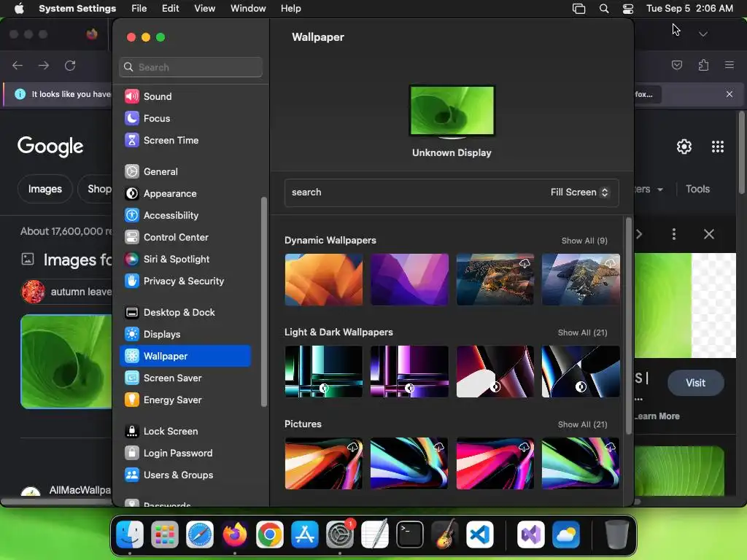
Task: Open Terminal from the Dock
Action: point(410,534)
